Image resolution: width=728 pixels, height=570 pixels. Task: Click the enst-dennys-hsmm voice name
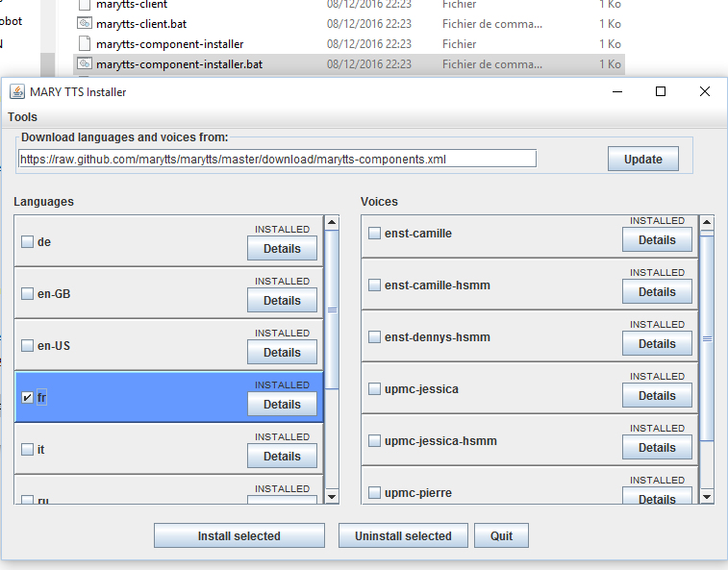[x=438, y=337]
